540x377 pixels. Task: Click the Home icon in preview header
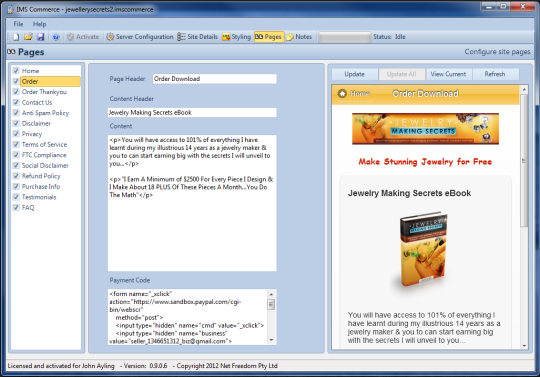pyautogui.click(x=342, y=94)
